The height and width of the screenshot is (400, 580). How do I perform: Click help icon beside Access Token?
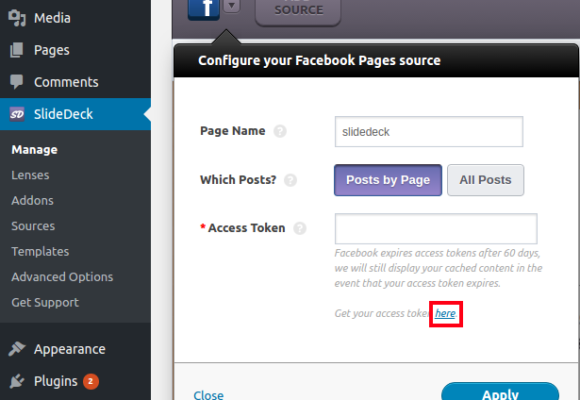click(x=300, y=228)
